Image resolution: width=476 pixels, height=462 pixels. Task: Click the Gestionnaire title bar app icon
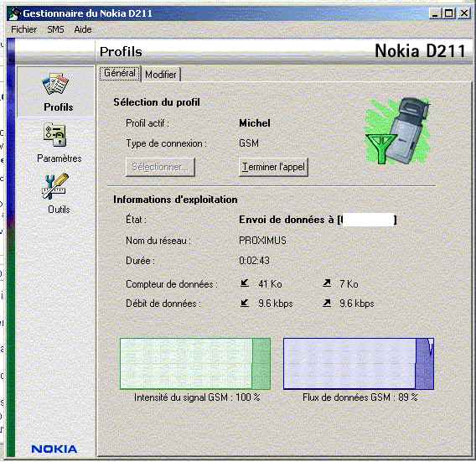point(14,13)
